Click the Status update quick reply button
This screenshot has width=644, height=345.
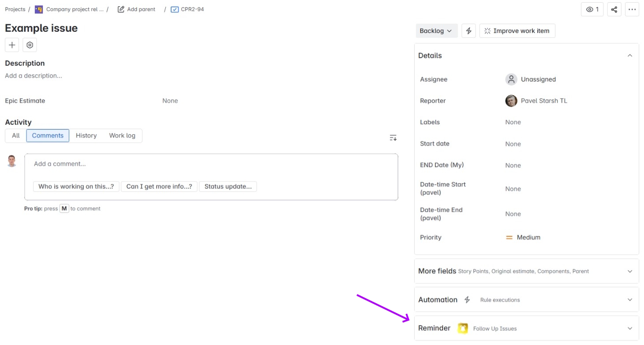pyautogui.click(x=228, y=186)
